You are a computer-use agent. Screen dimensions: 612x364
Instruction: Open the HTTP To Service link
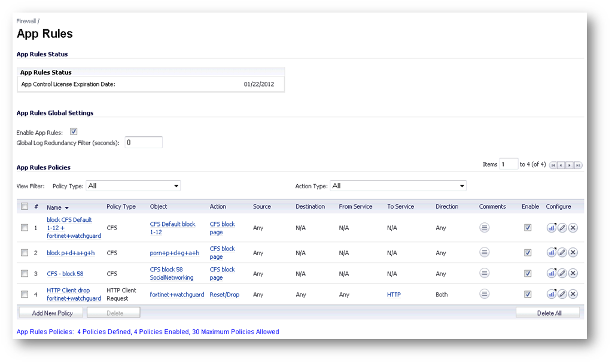[x=394, y=295]
